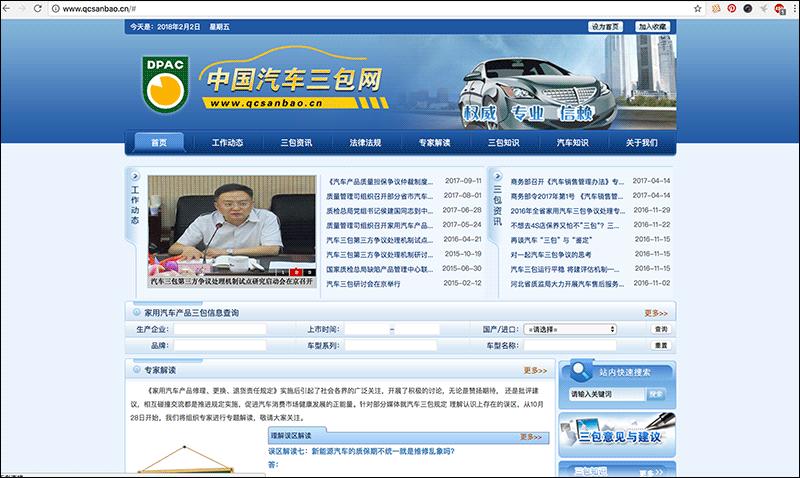Click the 重置 button in the search form

(x=661, y=345)
